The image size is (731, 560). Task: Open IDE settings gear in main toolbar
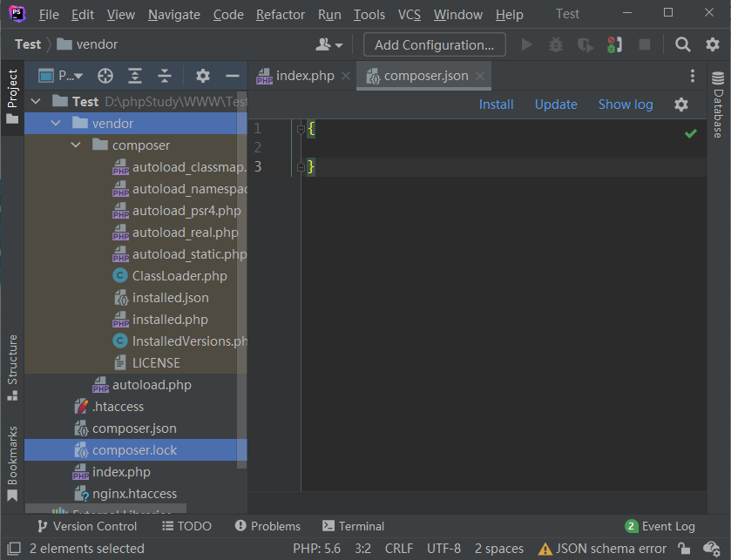pyautogui.click(x=713, y=44)
